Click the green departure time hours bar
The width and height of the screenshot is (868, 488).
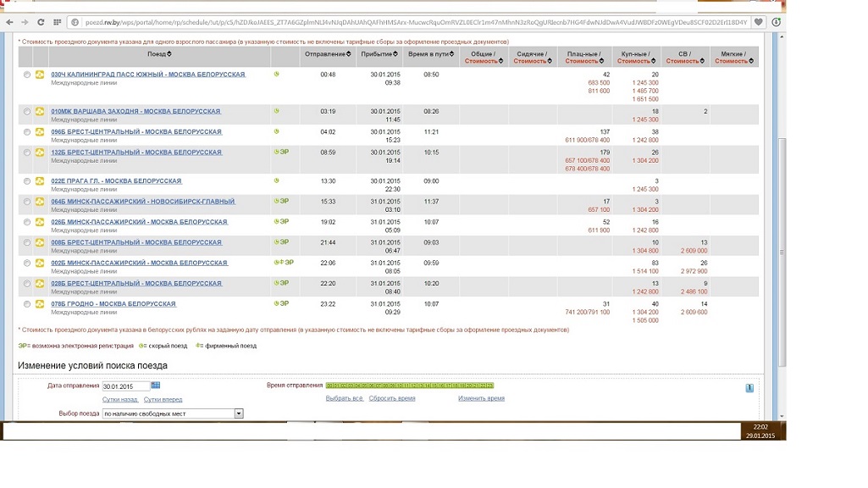410,385
